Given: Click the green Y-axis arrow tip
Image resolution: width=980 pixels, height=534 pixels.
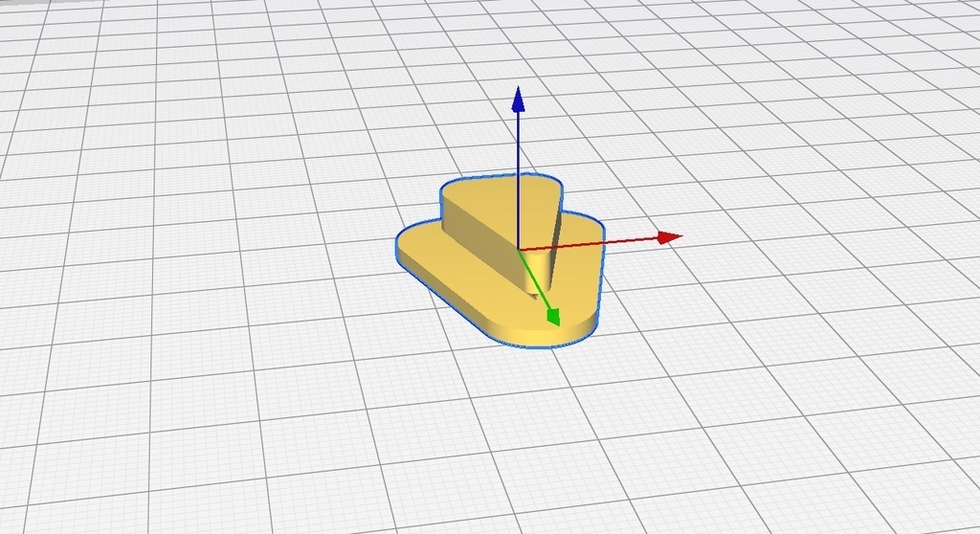Looking at the screenshot, I should click(553, 317).
